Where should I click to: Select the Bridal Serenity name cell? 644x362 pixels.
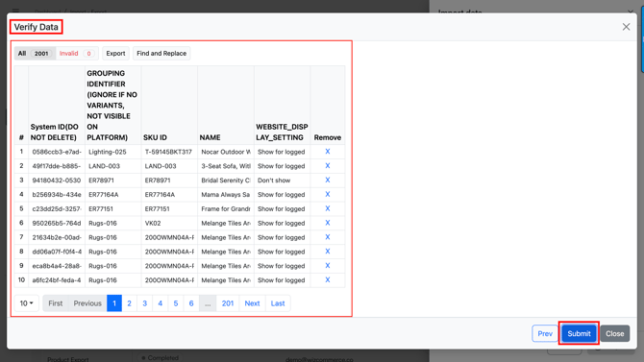[x=226, y=181]
